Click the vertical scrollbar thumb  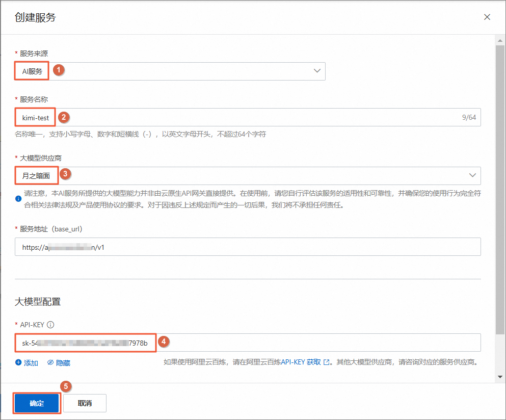pos(500,190)
